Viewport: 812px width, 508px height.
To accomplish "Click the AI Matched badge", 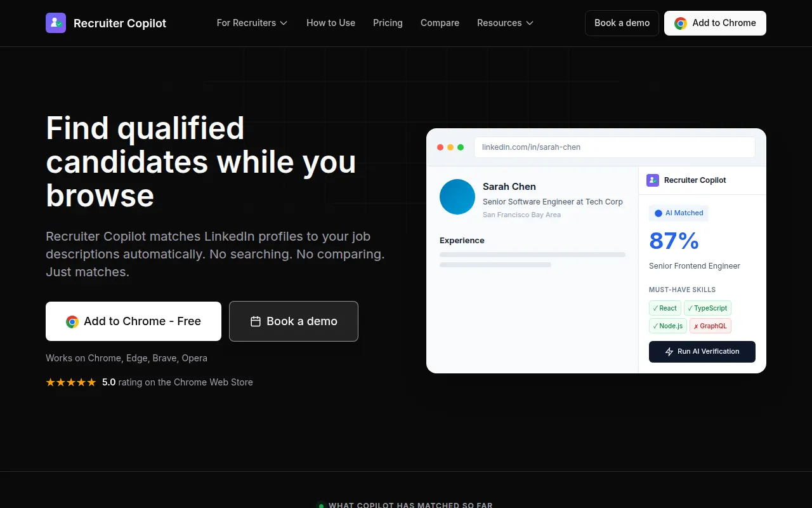I will point(679,213).
